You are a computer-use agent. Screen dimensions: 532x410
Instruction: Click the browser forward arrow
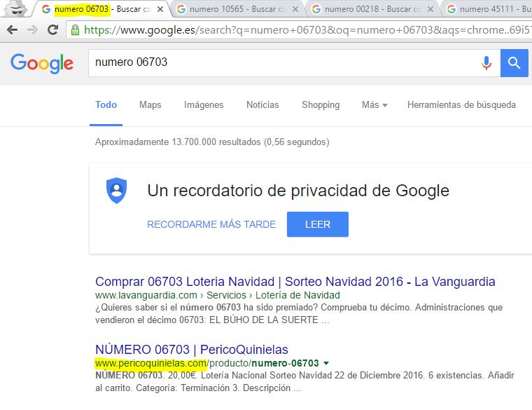point(32,30)
